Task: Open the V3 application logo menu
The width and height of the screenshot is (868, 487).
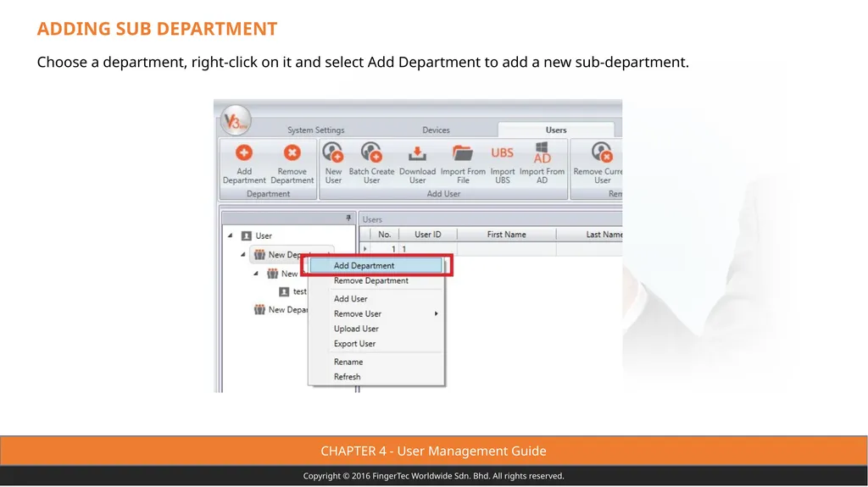Action: point(236,120)
